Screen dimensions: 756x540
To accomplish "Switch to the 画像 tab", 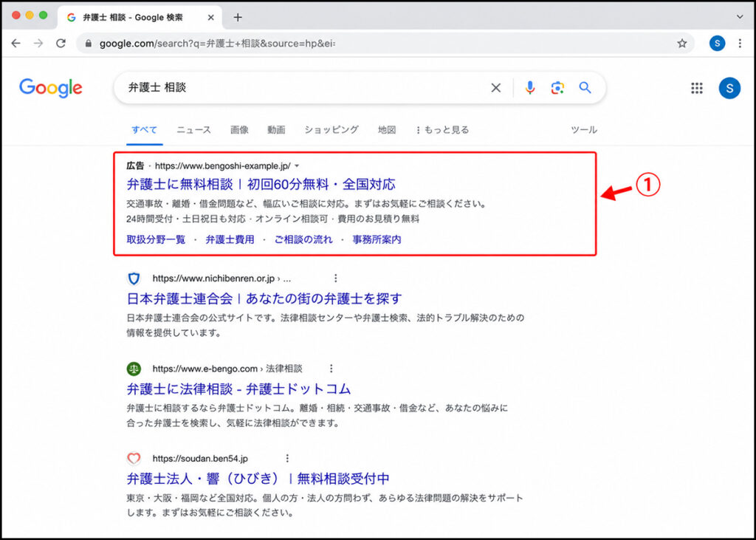I will coord(239,130).
